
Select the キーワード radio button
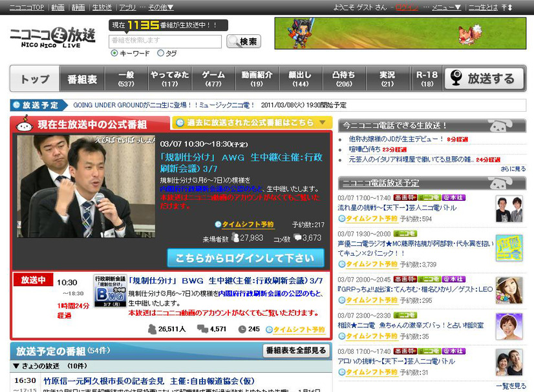coord(114,53)
